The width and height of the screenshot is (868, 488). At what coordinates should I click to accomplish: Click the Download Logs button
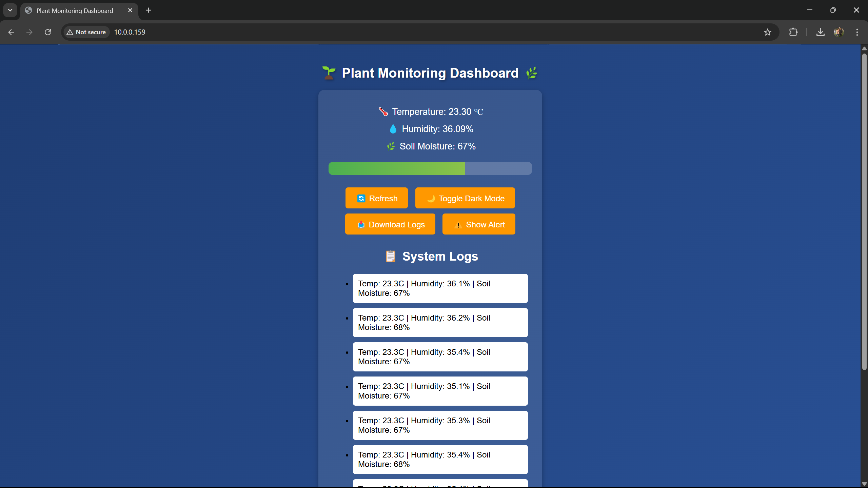tap(390, 224)
